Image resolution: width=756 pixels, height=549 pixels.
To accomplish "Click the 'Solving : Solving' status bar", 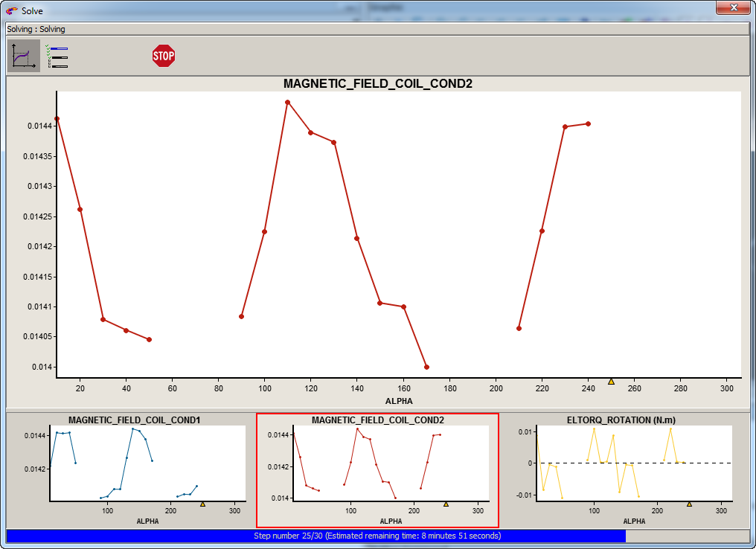I will [377, 29].
